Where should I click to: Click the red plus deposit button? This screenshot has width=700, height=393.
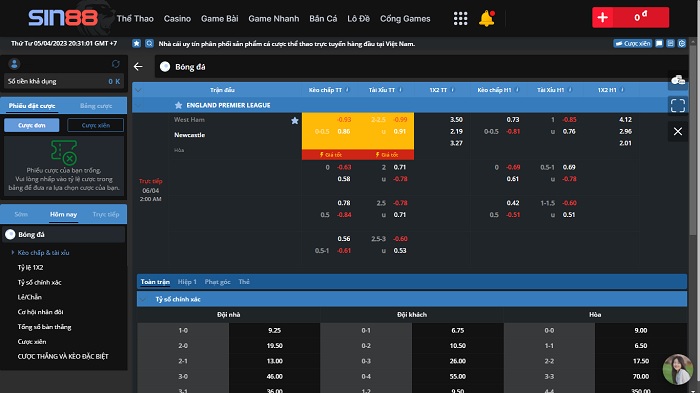[x=602, y=17]
